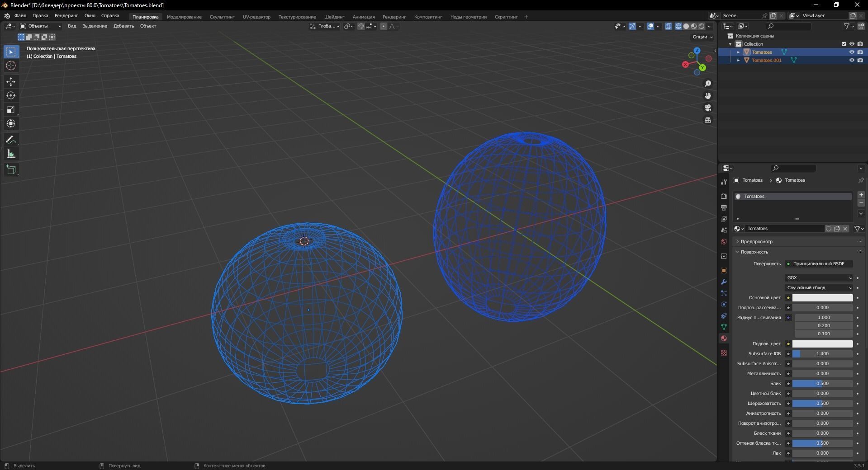Image resolution: width=868 pixels, height=470 pixels.
Task: Open the Object properties tab
Action: (724, 271)
